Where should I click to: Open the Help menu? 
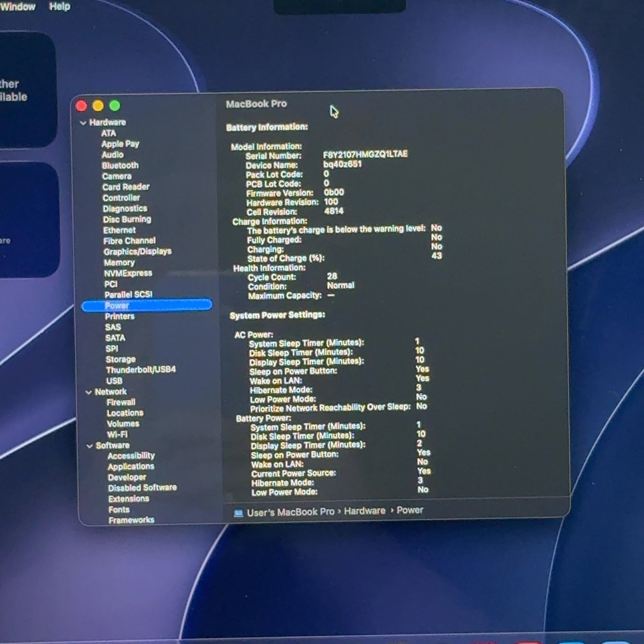(x=60, y=6)
